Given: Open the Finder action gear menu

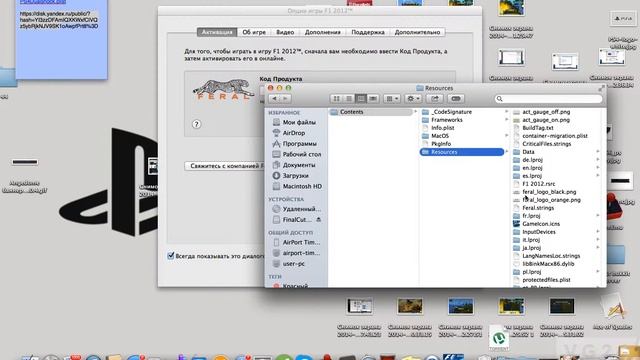Looking at the screenshot, I should (413, 99).
